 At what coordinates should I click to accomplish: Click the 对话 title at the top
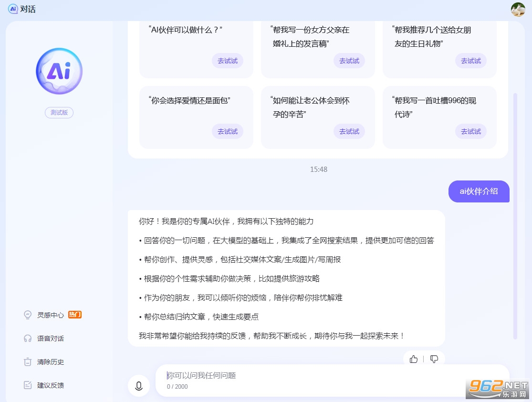tap(28, 9)
